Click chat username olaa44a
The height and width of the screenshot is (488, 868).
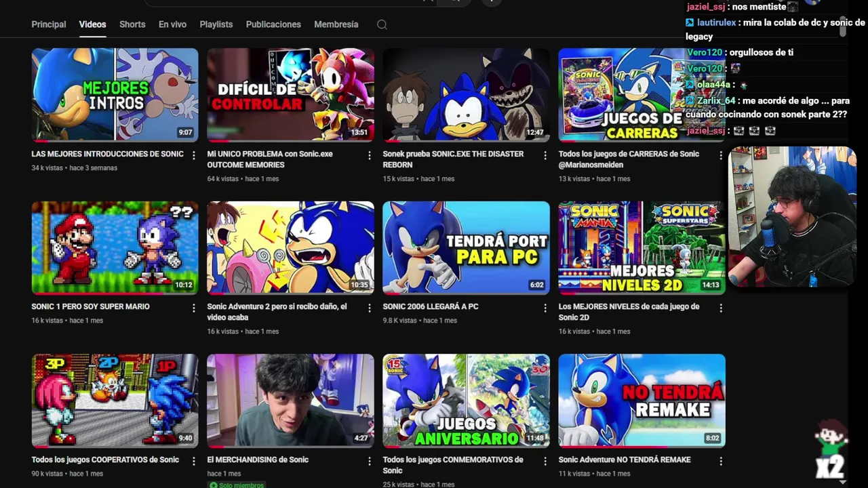tap(714, 85)
